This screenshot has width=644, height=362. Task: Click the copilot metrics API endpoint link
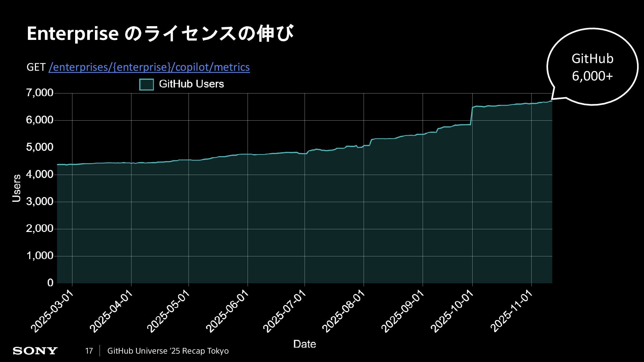tap(149, 67)
